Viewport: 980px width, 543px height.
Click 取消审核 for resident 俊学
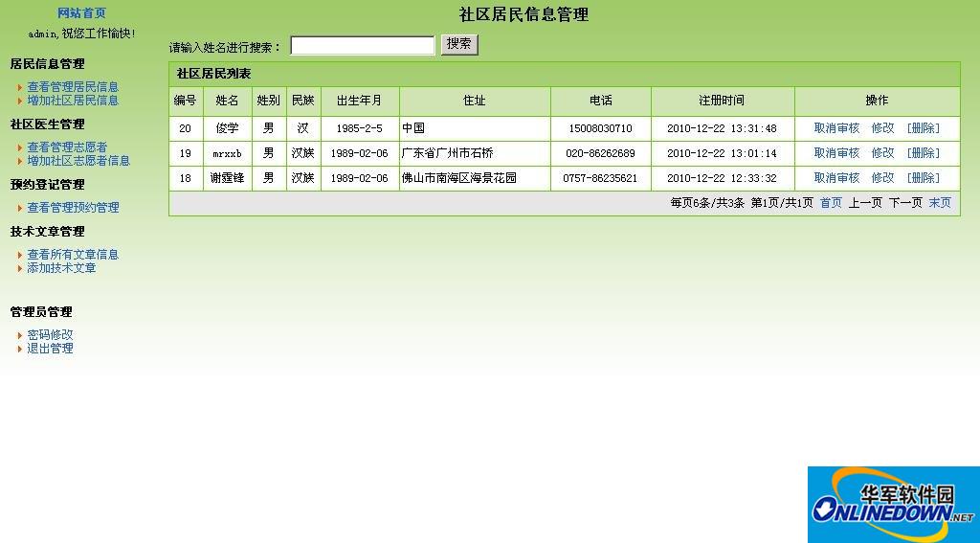click(x=836, y=128)
